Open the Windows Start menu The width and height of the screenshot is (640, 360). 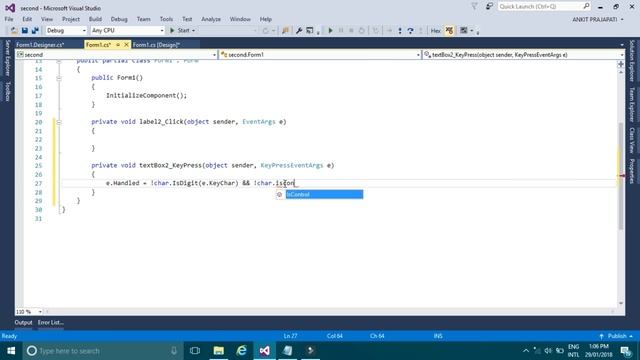pos(11,351)
